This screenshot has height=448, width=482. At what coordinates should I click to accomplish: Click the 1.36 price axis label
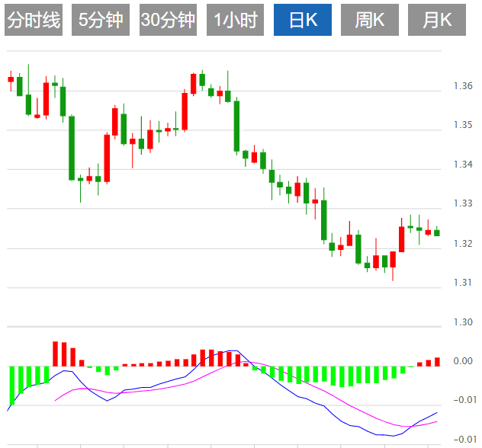coord(463,85)
